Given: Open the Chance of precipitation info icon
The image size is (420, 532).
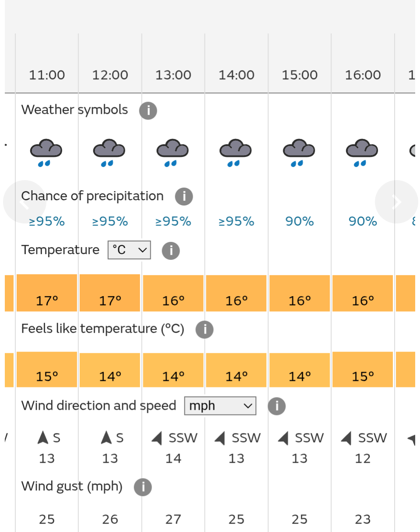Looking at the screenshot, I should click(x=184, y=197).
